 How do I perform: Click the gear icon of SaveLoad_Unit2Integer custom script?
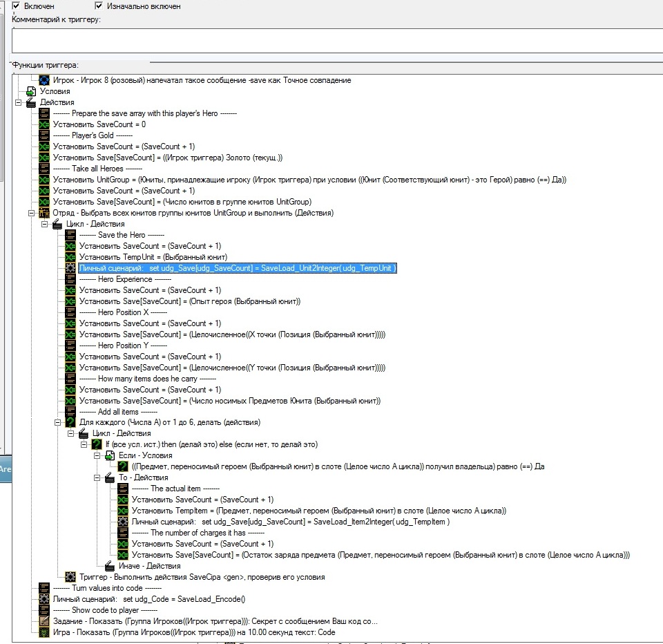click(70, 268)
